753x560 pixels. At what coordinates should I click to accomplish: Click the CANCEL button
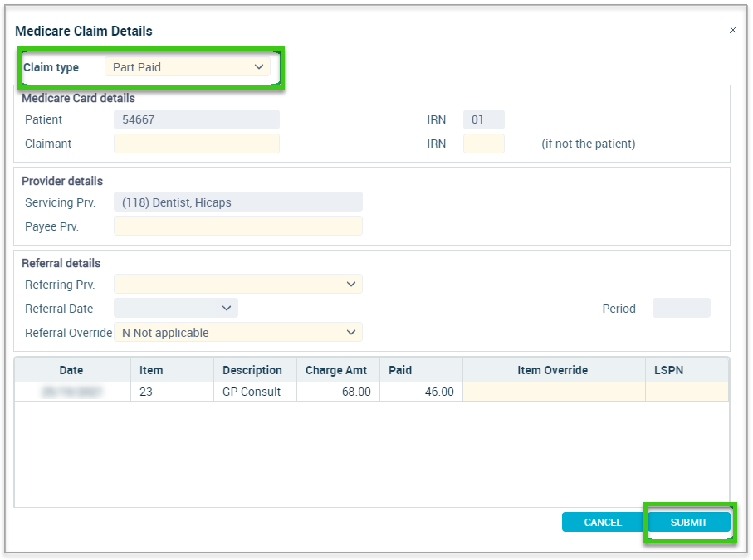click(603, 522)
